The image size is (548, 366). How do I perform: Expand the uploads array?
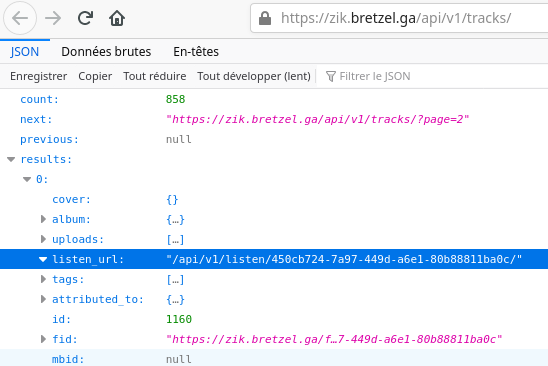pyautogui.click(x=43, y=239)
